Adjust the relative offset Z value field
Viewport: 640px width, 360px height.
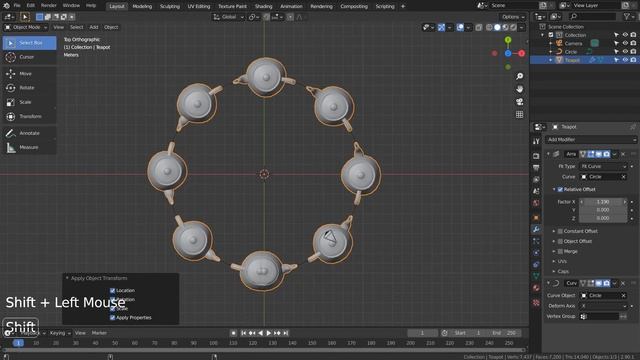603,218
